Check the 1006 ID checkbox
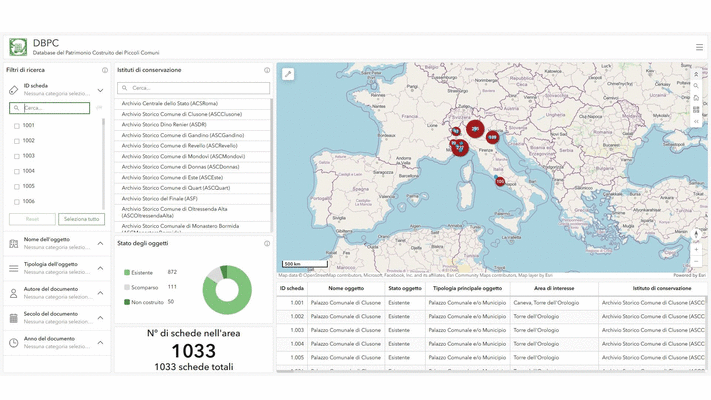The width and height of the screenshot is (711, 400). pyautogui.click(x=17, y=202)
